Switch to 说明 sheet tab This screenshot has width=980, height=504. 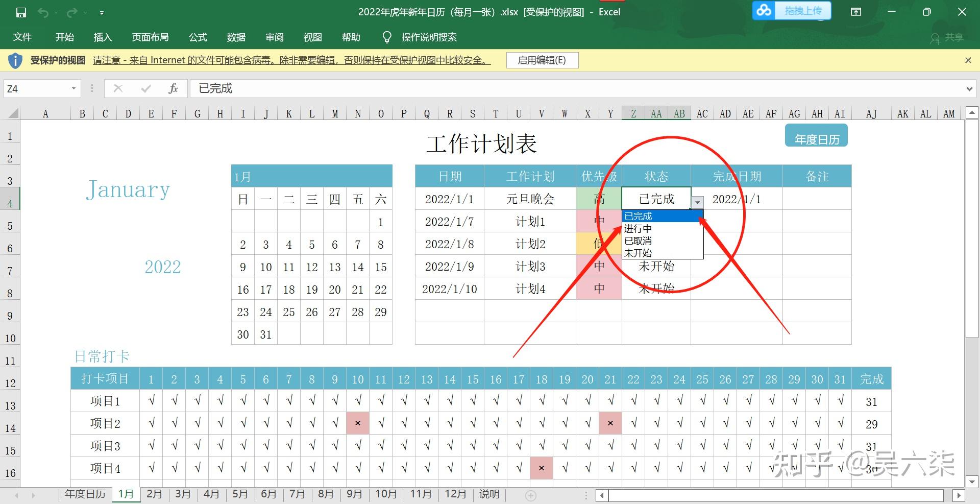[x=489, y=494]
